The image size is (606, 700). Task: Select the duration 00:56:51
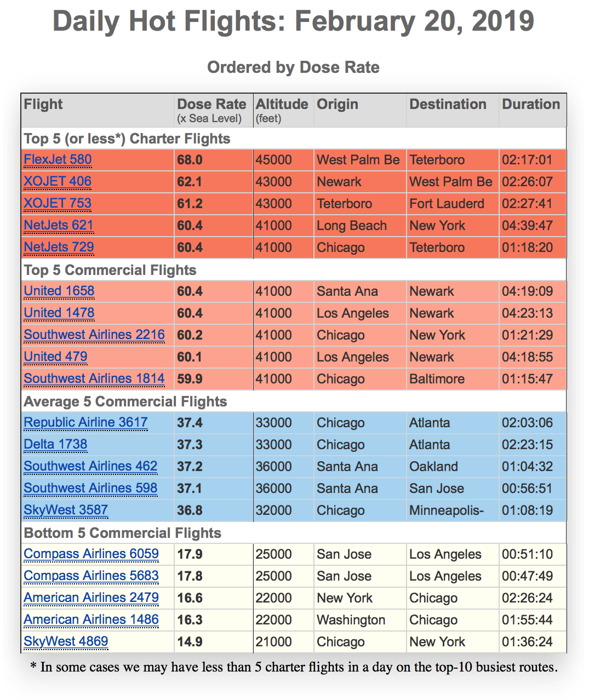tap(527, 489)
